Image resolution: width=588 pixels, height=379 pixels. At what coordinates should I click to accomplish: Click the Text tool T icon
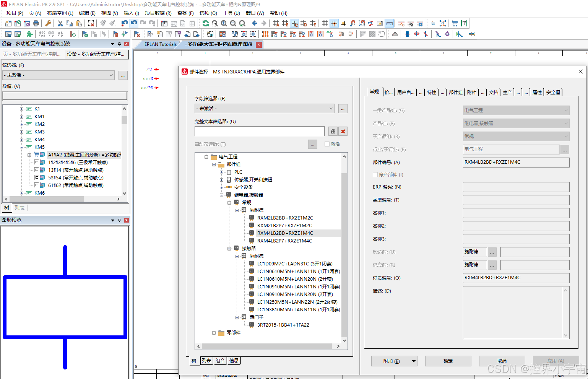point(464,23)
